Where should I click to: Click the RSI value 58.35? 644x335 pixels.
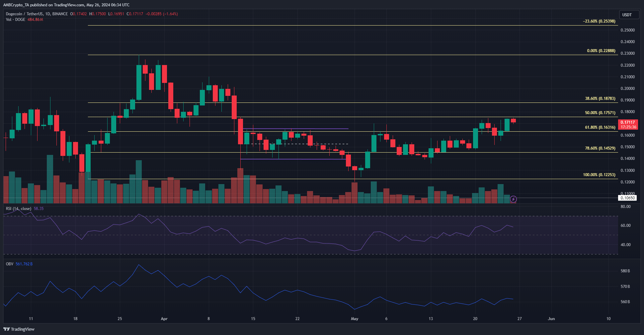39,209
